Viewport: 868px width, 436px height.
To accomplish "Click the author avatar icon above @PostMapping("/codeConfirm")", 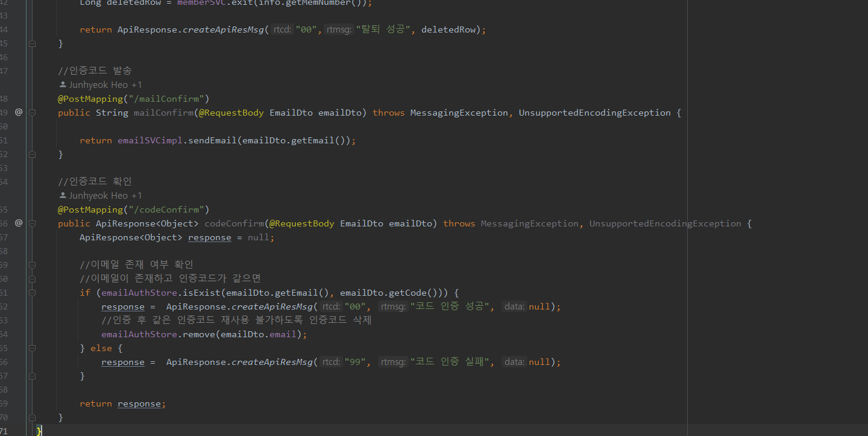I will coord(63,195).
